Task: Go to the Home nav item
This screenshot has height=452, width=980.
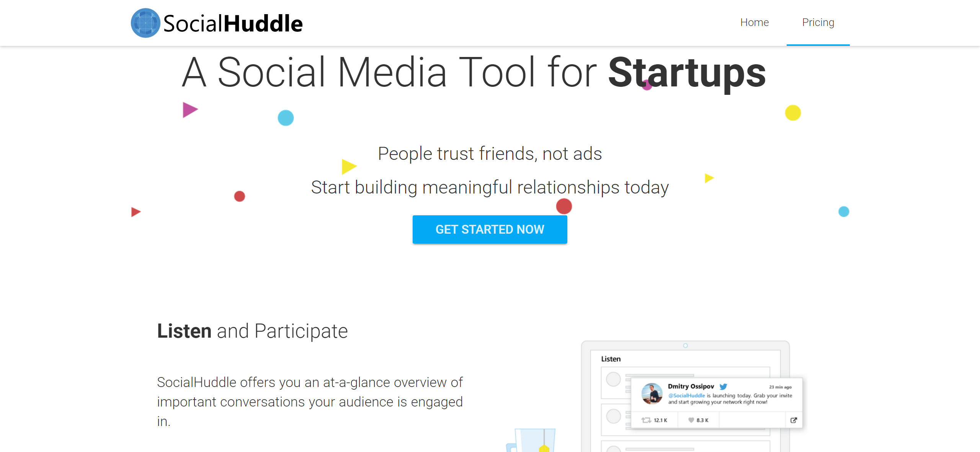Action: (754, 23)
